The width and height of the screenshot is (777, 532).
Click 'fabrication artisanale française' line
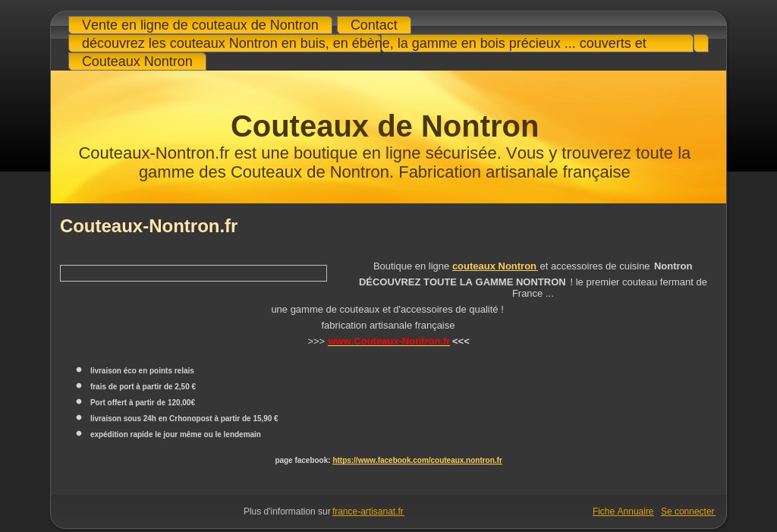click(388, 326)
